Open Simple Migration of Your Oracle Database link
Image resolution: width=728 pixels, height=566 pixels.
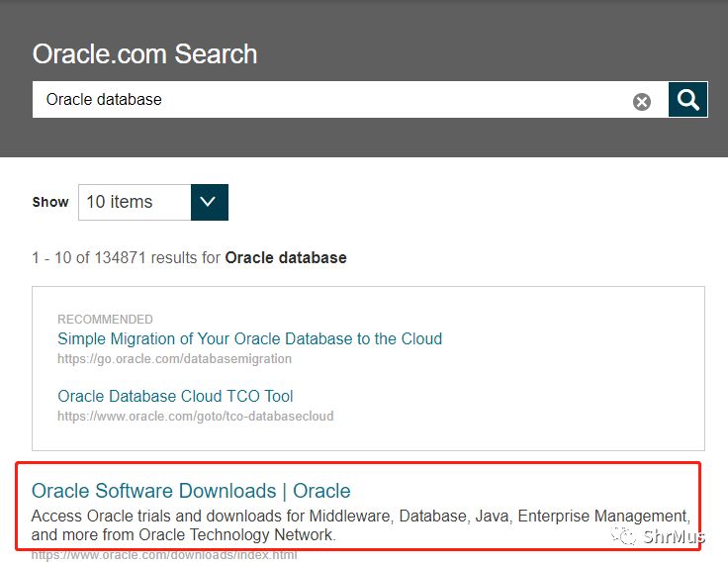click(x=250, y=339)
